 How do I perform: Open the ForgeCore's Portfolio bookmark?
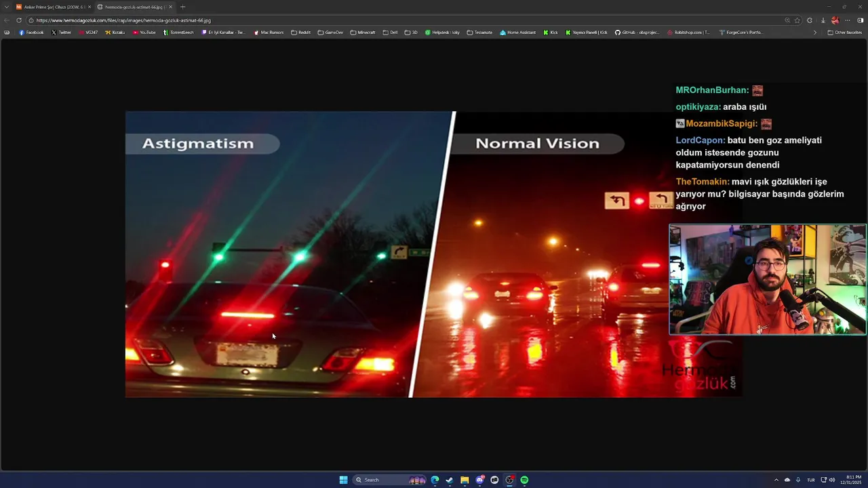click(741, 33)
